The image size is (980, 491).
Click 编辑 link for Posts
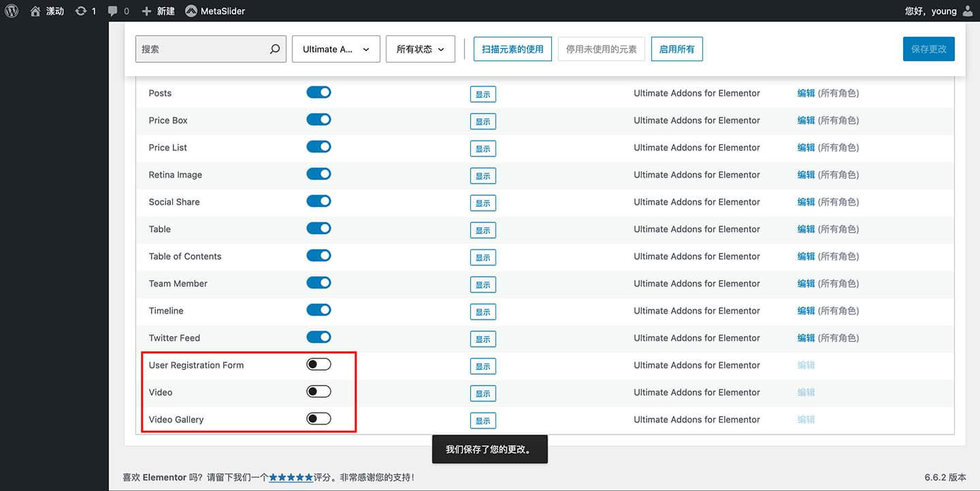pos(806,93)
